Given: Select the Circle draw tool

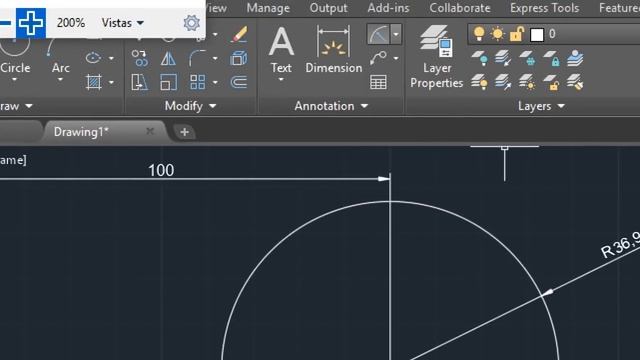Looking at the screenshot, I should tap(15, 57).
